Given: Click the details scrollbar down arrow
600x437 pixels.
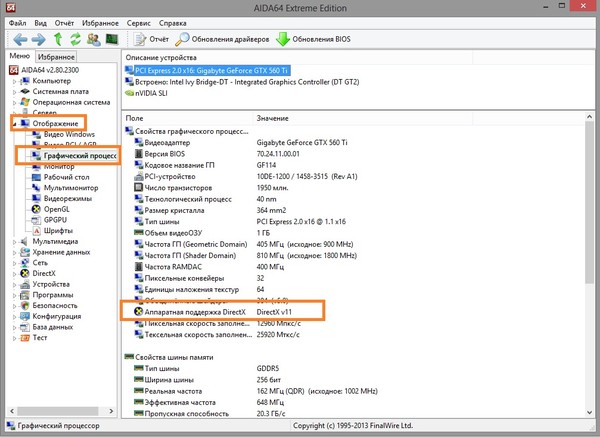Looking at the screenshot, I should pyautogui.click(x=590, y=413).
